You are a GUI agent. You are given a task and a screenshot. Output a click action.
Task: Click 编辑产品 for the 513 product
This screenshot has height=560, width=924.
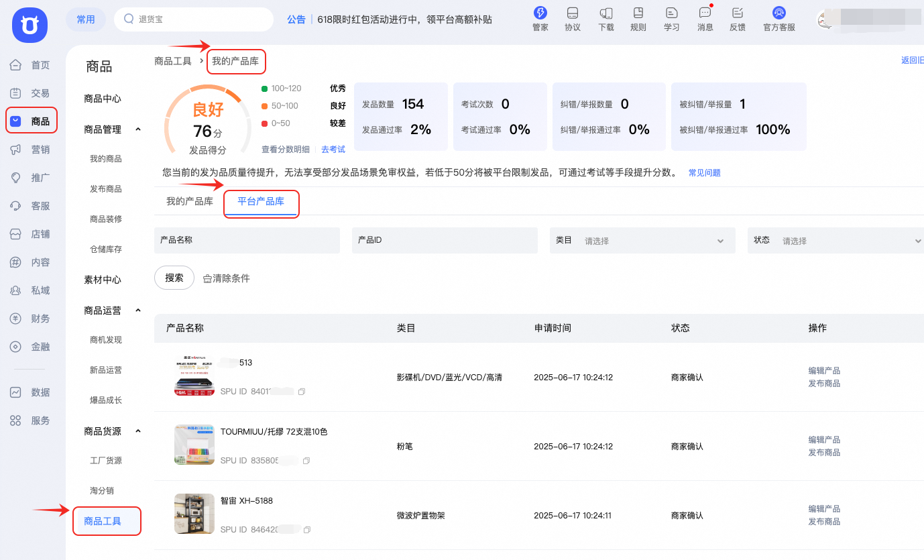tap(824, 371)
